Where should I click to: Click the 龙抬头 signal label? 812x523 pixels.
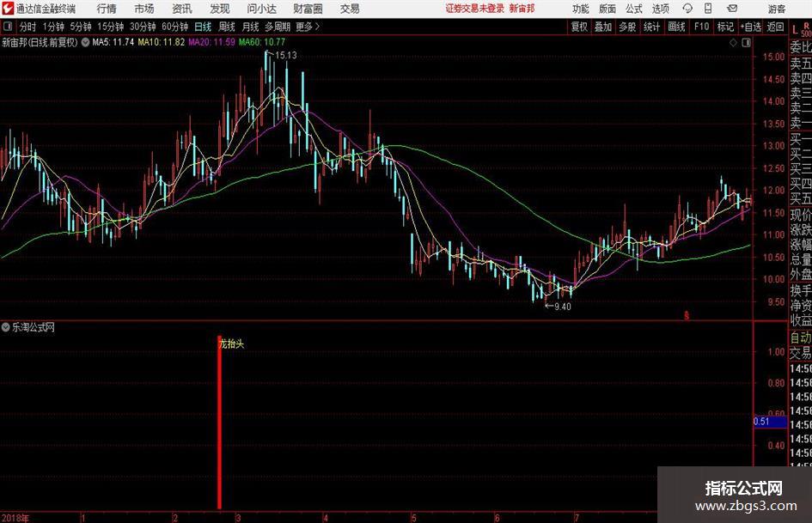coord(231,344)
